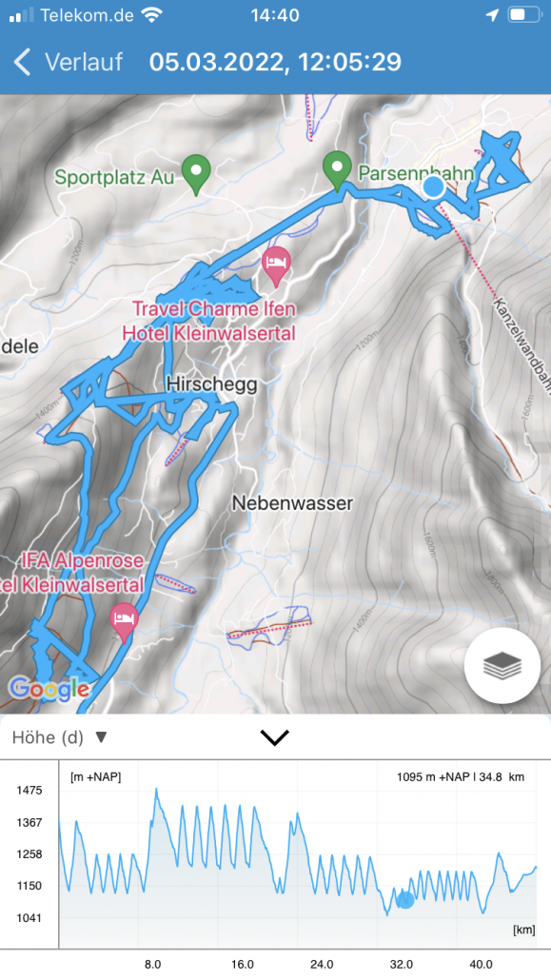Tap the blue current position dot on the map

pos(433,186)
